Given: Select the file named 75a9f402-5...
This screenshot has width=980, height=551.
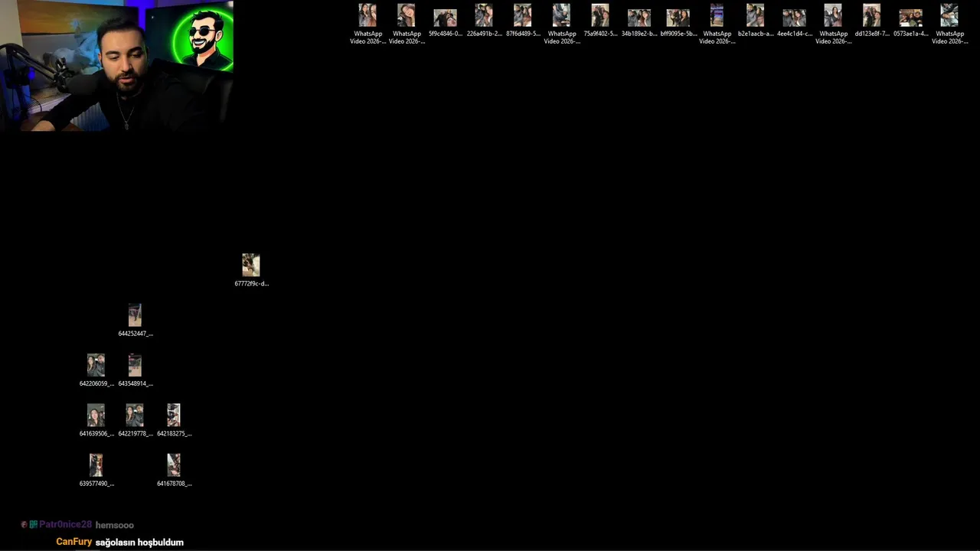Looking at the screenshot, I should 600,22.
